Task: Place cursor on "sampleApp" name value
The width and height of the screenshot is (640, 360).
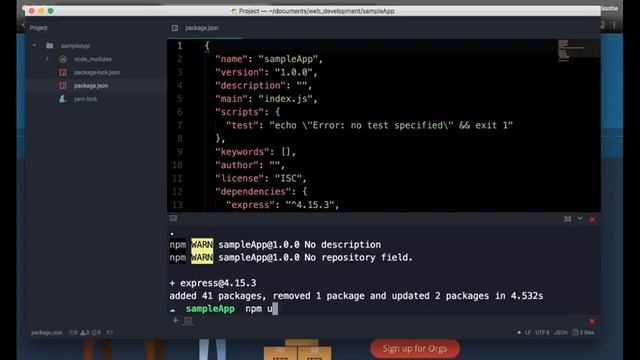Action: coord(288,59)
